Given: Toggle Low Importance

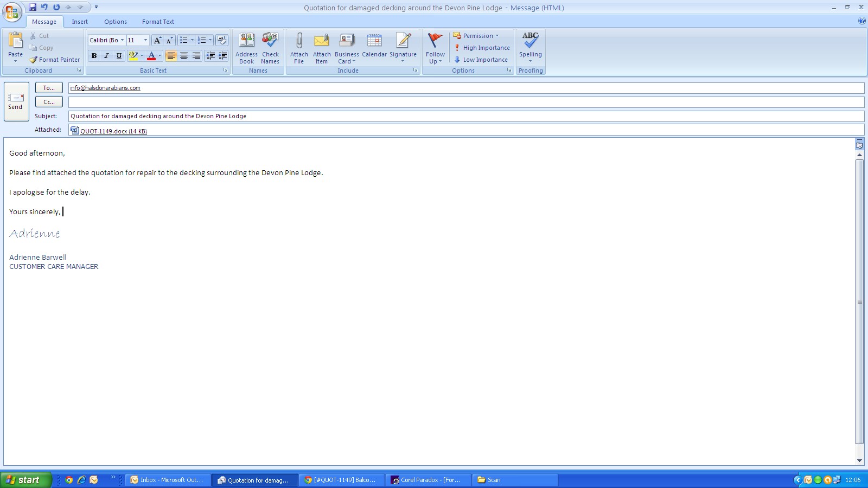Looking at the screenshot, I should [481, 60].
